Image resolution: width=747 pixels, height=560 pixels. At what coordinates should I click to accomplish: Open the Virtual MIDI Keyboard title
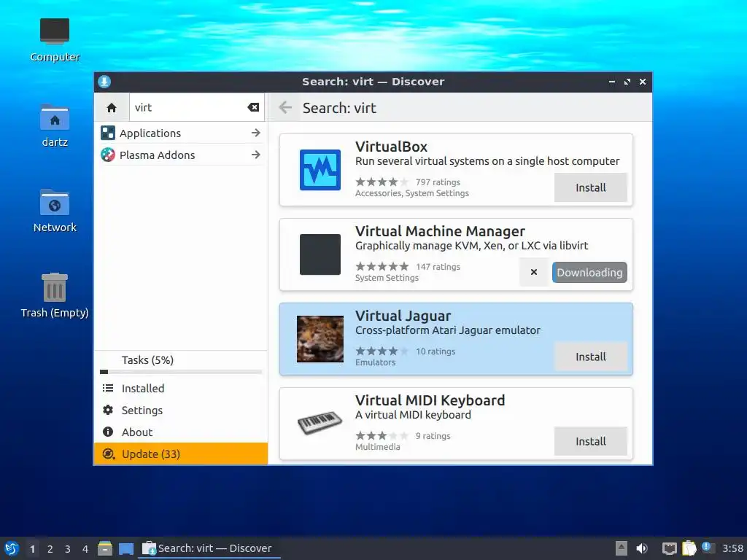pos(430,400)
